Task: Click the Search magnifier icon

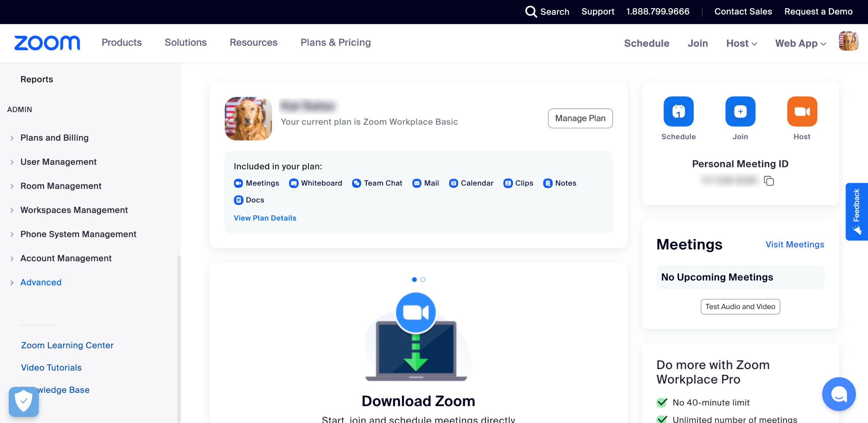Action: pyautogui.click(x=531, y=12)
